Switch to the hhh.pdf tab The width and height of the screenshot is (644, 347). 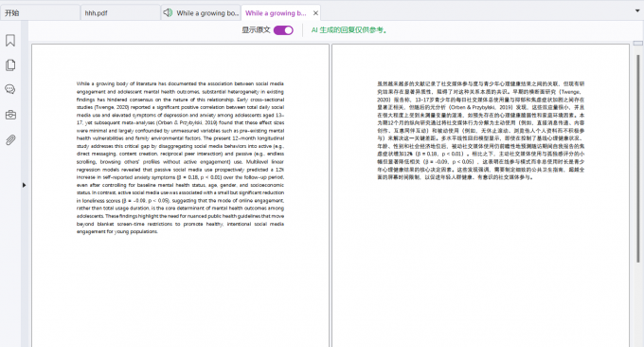120,12
